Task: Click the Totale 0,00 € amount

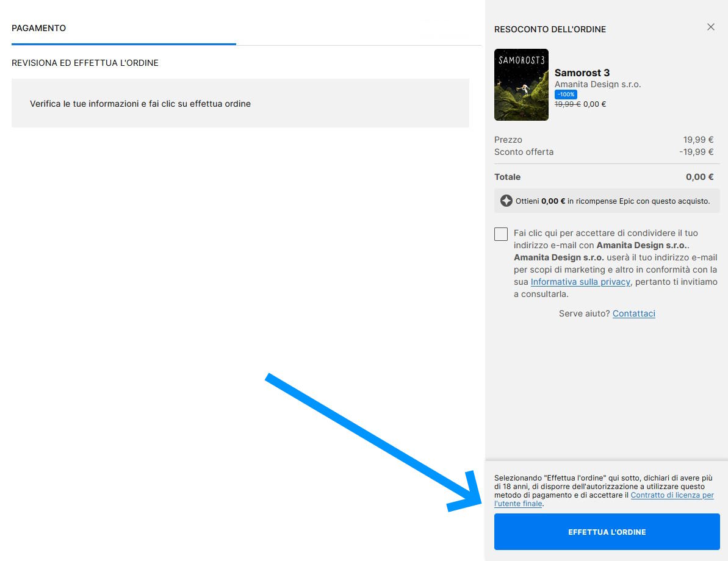Action: 699,177
